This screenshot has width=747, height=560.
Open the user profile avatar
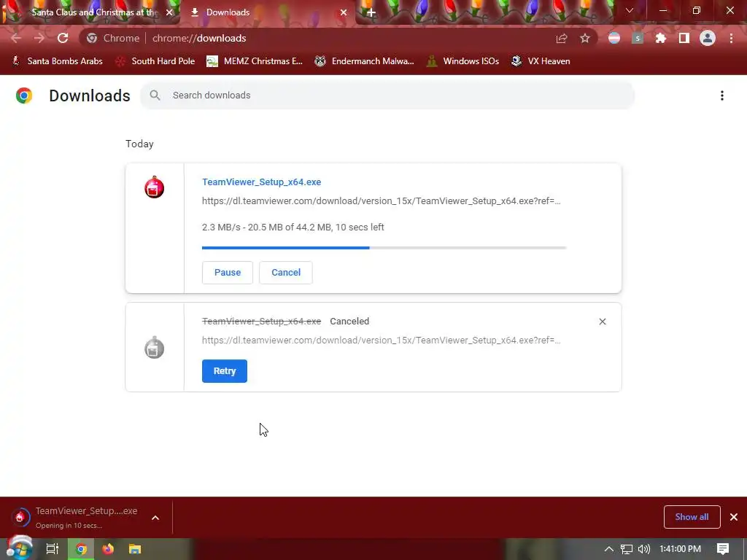(708, 38)
